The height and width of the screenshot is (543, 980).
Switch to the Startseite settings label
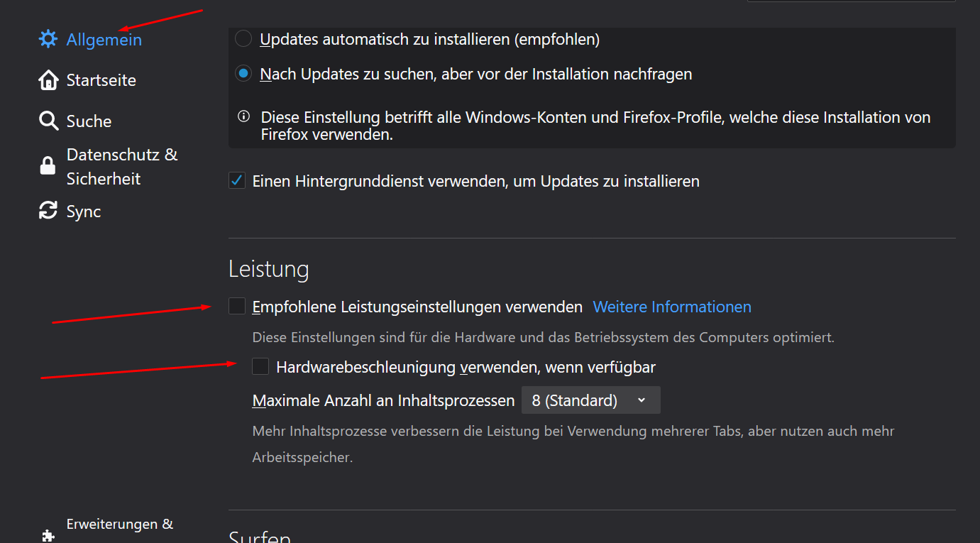[101, 80]
